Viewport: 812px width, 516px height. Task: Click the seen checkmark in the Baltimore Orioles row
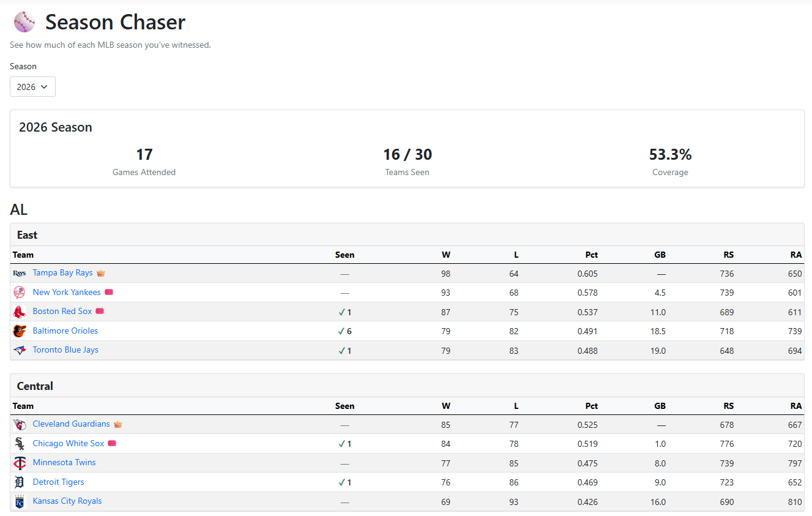coord(341,332)
